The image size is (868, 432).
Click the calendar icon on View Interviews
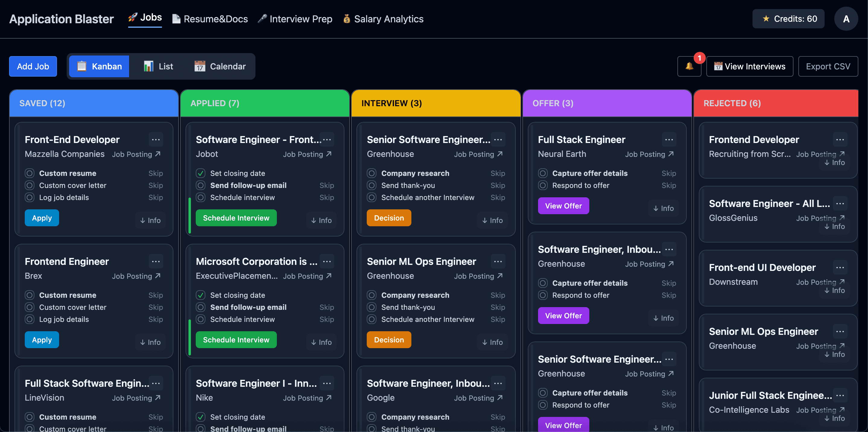(x=718, y=66)
